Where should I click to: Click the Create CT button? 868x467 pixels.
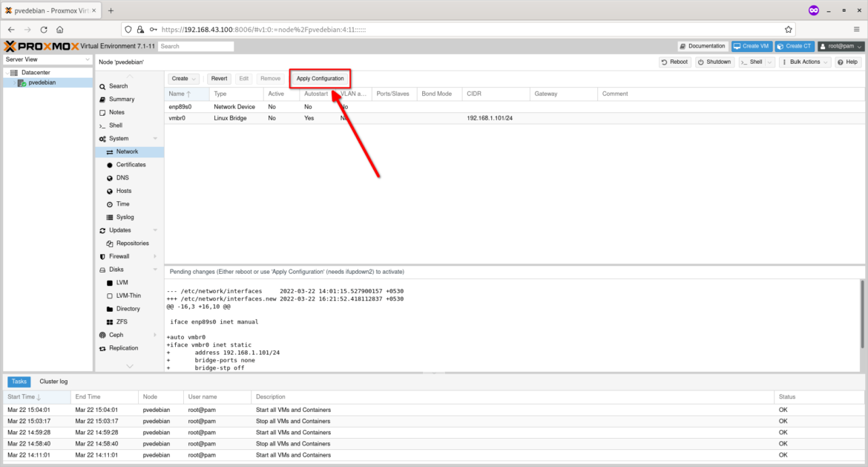[795, 47]
